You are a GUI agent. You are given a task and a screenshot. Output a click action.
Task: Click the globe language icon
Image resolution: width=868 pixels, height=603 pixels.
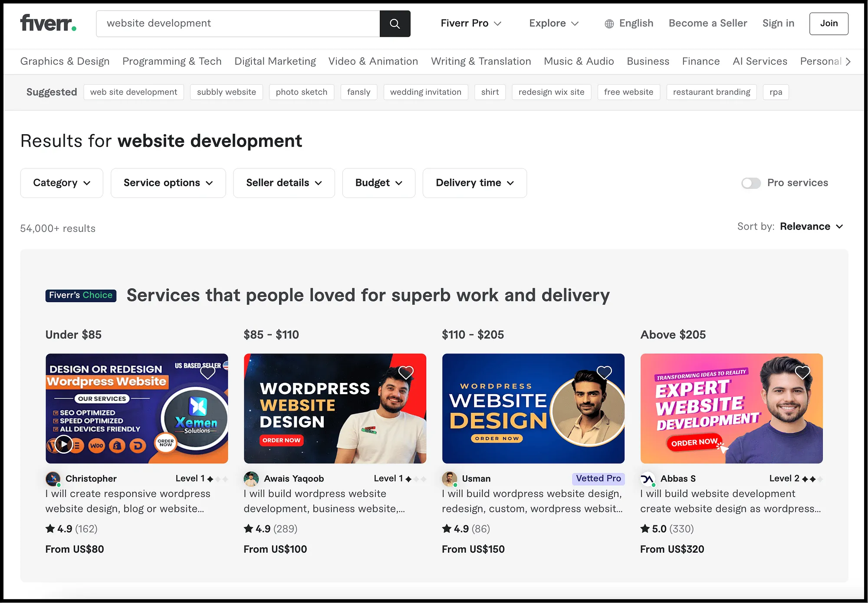point(609,24)
